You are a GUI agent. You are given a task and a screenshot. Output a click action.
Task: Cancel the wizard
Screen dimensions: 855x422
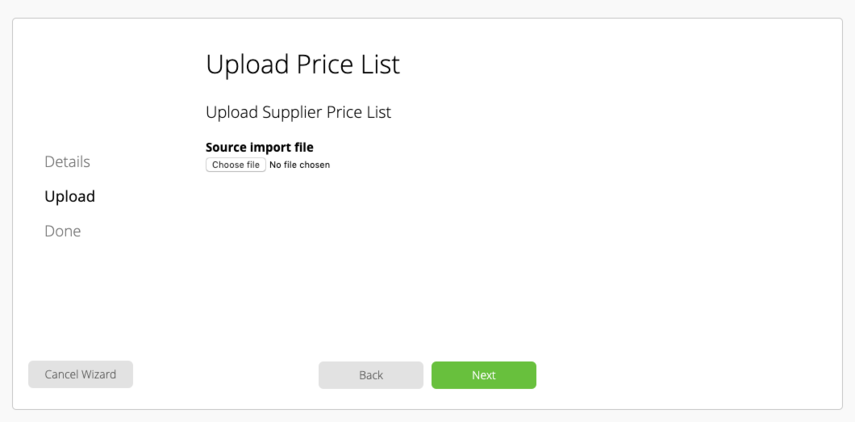click(80, 375)
